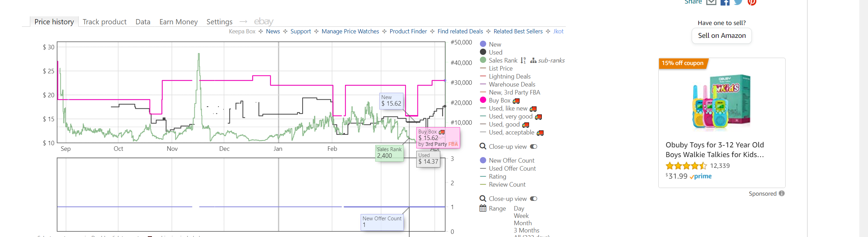The height and width of the screenshot is (237, 868).
Task: Click the truck icon beside Used, good
Action: pyautogui.click(x=526, y=125)
